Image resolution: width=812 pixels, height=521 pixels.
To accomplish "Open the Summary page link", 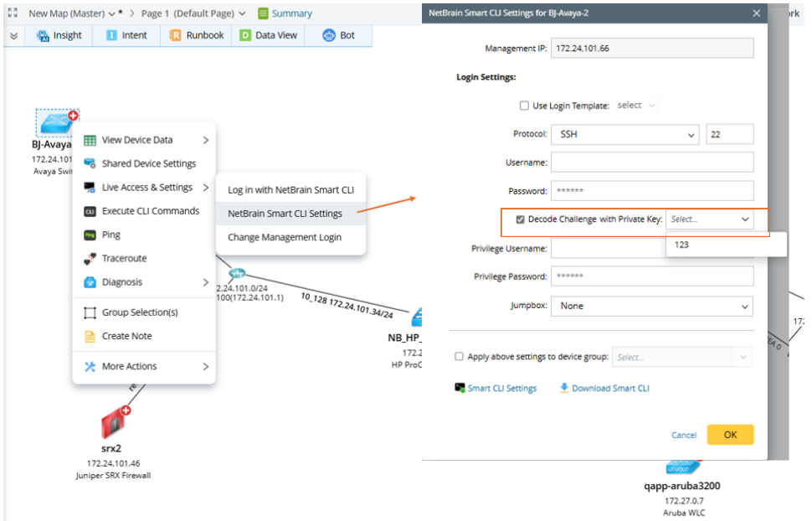I will 285,13.
